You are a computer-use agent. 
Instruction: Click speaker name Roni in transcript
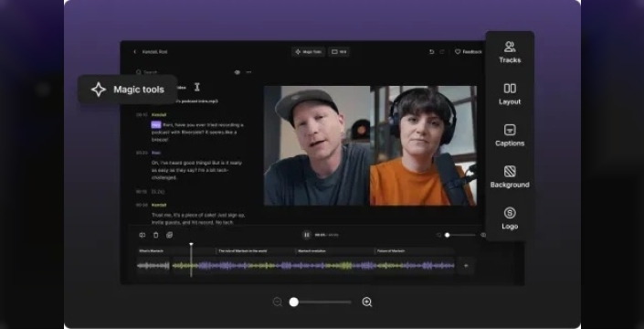click(155, 153)
